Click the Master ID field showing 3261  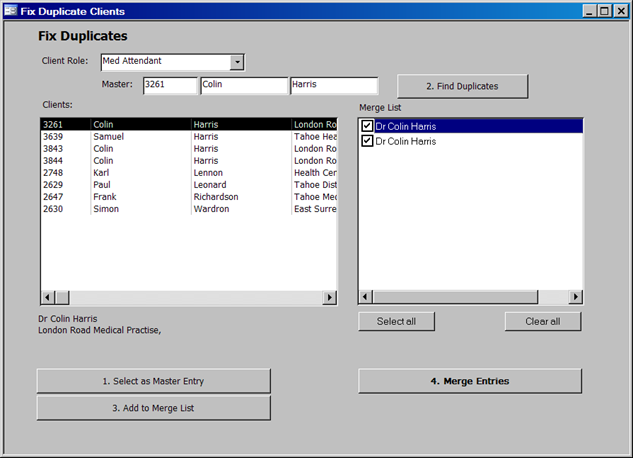coord(170,86)
